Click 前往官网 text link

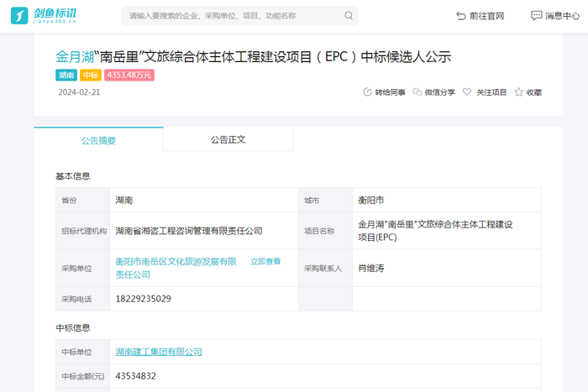coord(487,16)
